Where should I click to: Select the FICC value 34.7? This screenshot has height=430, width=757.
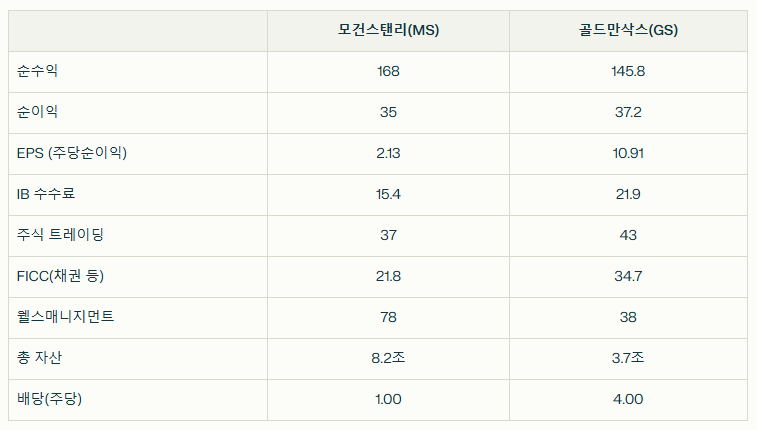[628, 276]
